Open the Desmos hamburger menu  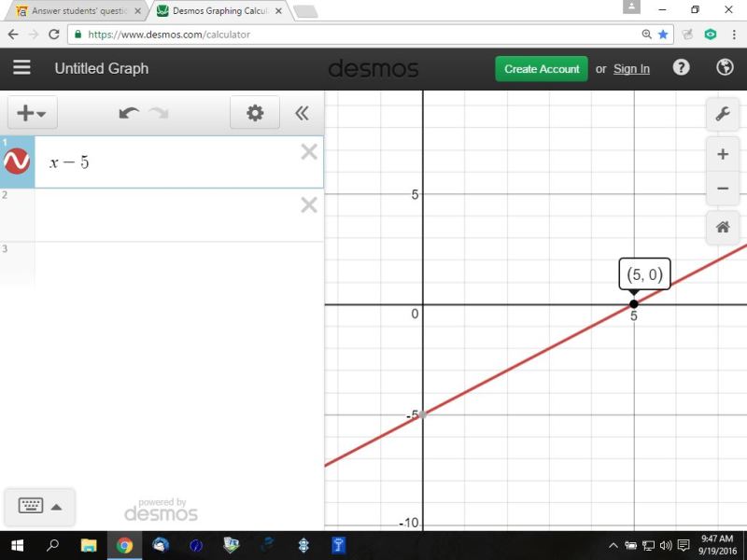pyautogui.click(x=21, y=67)
